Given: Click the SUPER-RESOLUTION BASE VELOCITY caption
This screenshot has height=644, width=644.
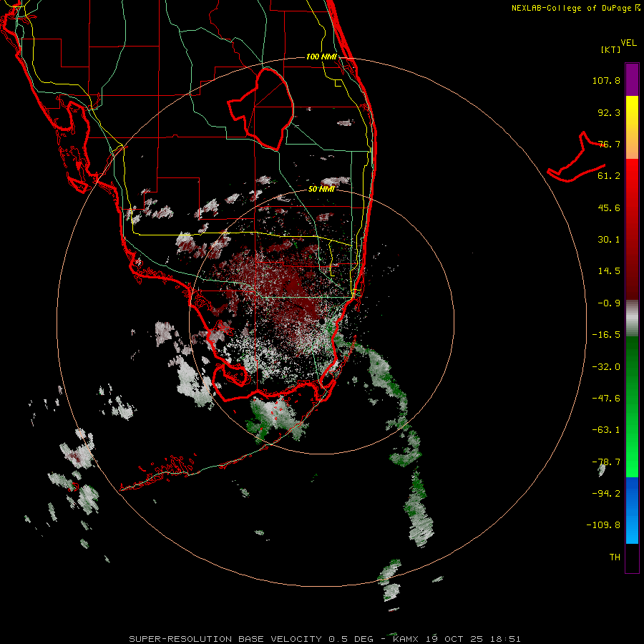Looking at the screenshot, I should tap(225, 639).
